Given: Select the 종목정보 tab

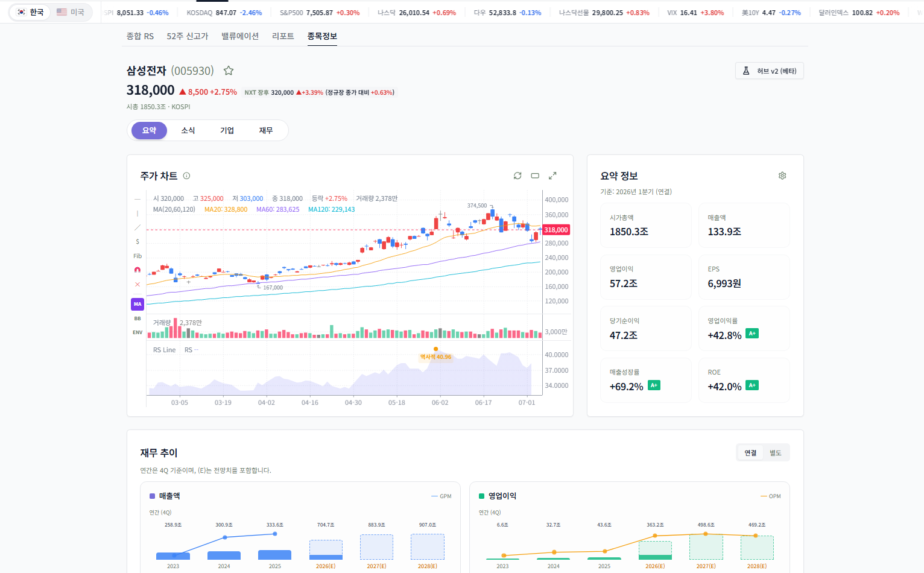Looking at the screenshot, I should tap(322, 36).
